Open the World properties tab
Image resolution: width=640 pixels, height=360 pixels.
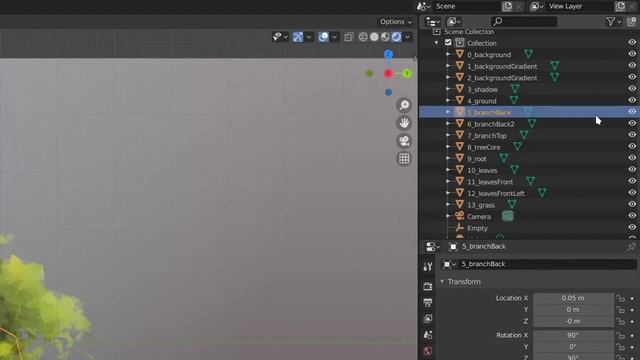(427, 351)
